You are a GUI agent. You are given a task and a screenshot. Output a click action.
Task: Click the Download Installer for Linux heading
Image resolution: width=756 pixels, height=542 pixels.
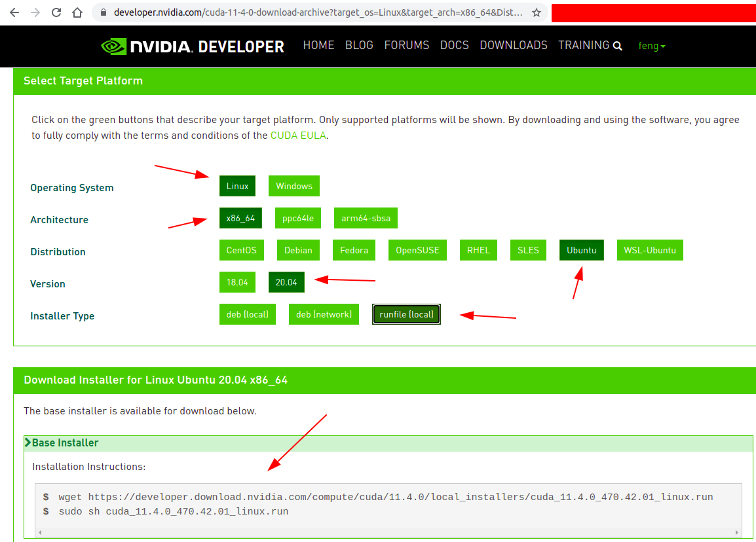156,380
